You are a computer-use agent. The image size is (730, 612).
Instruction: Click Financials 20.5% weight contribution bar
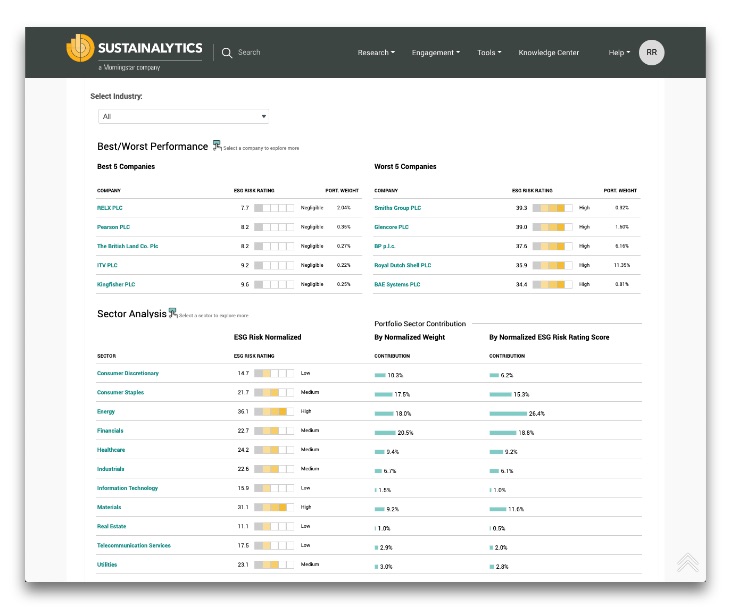pyautogui.click(x=385, y=433)
